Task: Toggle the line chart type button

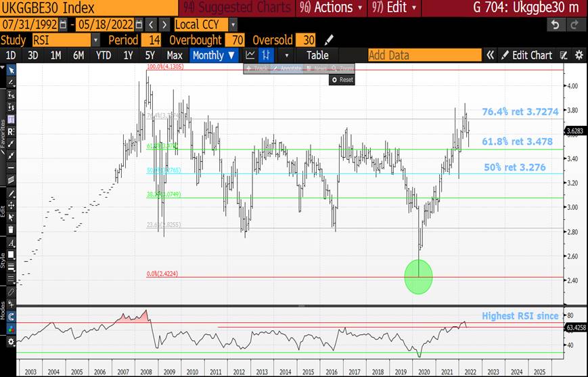Action: [x=250, y=56]
